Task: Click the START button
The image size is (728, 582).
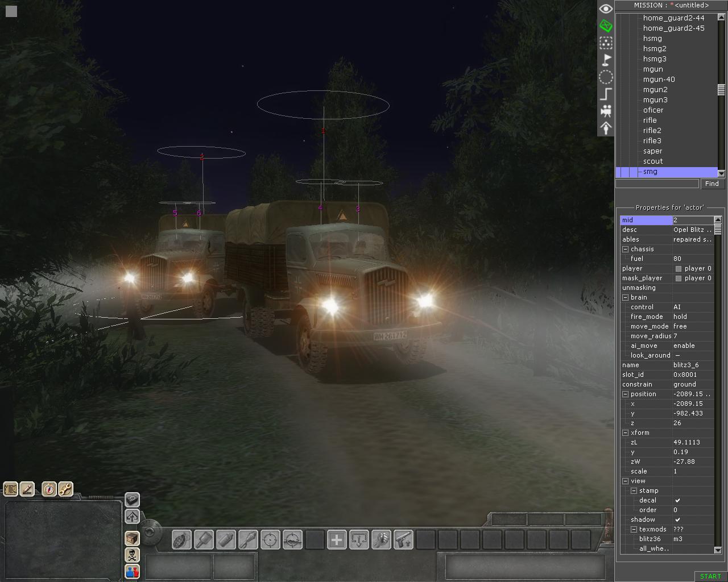Action: pos(710,576)
